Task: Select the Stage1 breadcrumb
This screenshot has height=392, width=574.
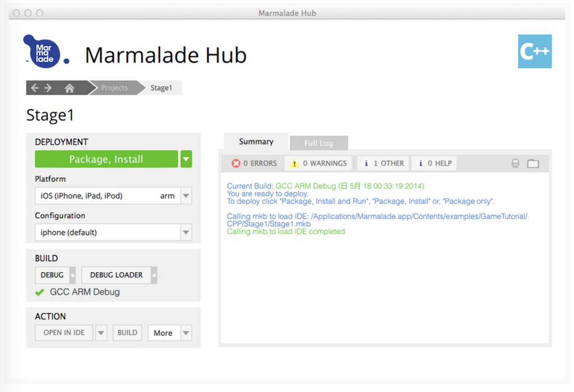Action: [161, 88]
